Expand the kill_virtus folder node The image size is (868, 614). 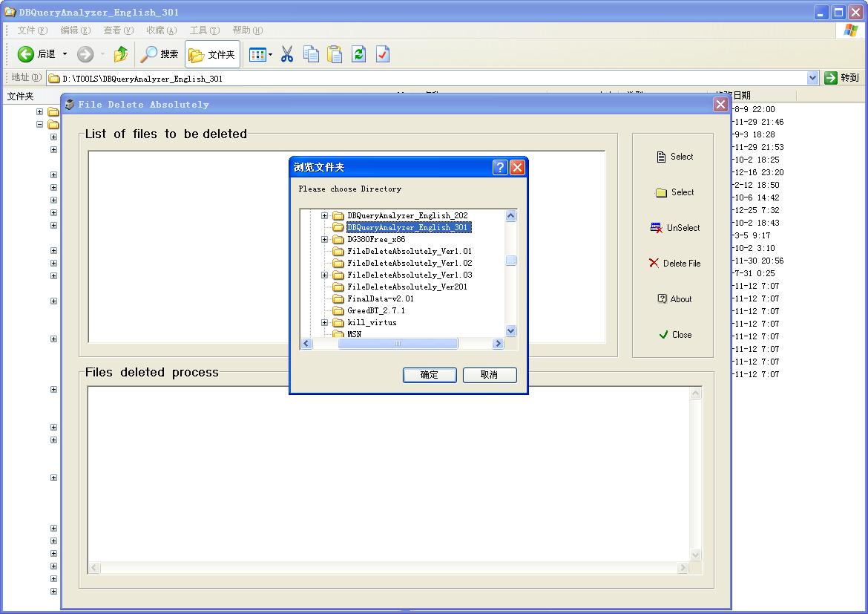pos(325,322)
